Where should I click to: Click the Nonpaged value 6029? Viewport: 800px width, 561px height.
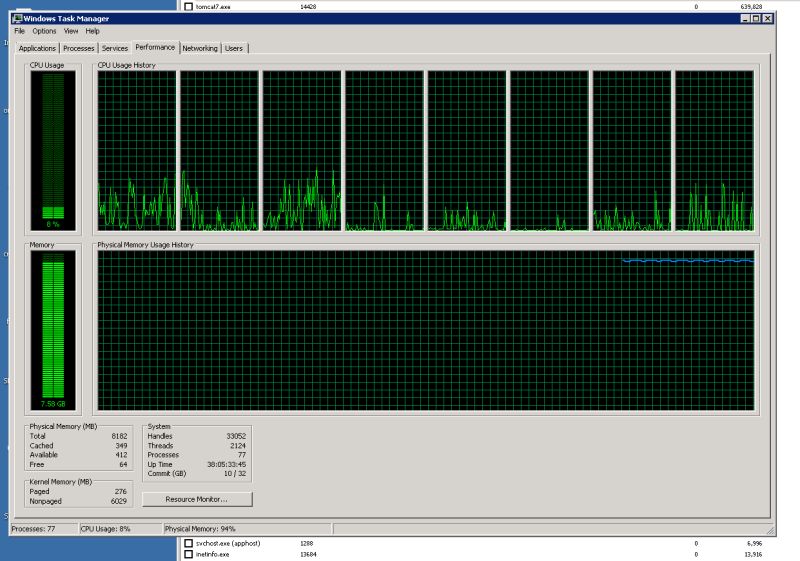(118, 501)
